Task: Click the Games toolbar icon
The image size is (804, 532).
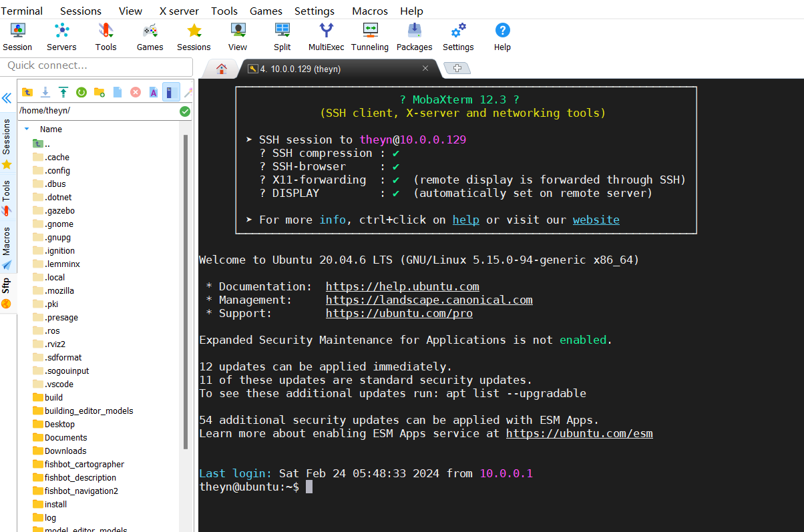Action: click(150, 37)
